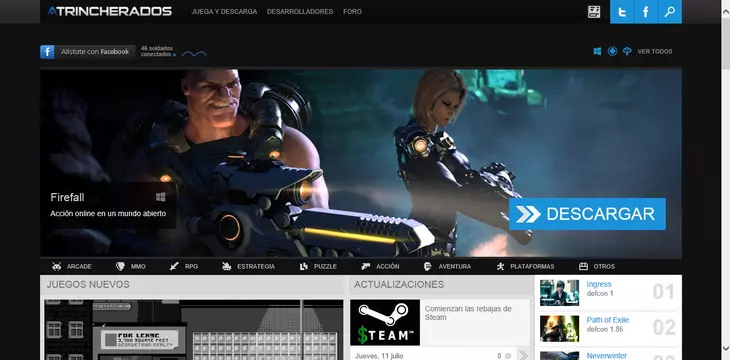Open the Ingress game link
This screenshot has height=360, width=730.
599,284
